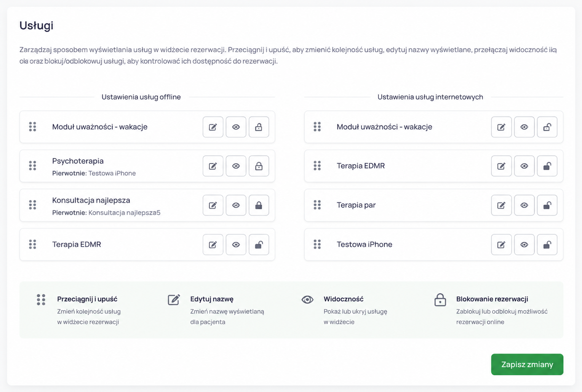Toggle lock icon for Konsultacja najlepsza
Screen dimensions: 582x392
259,205
